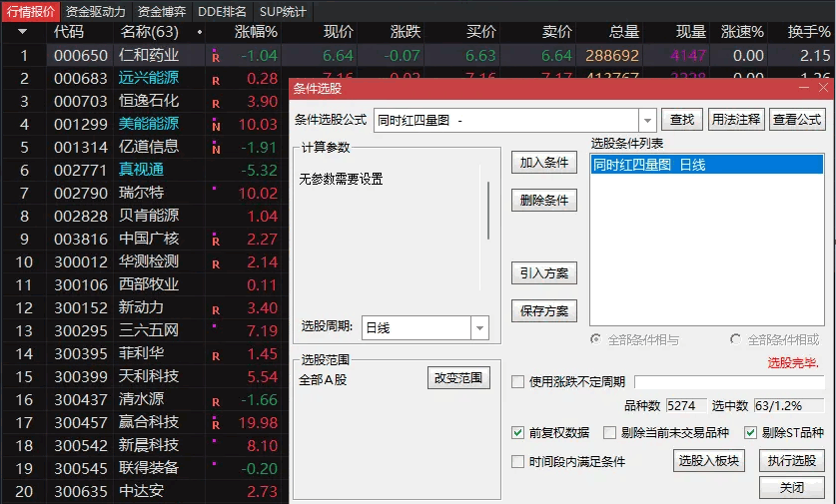The height and width of the screenshot is (504, 836).
Task: Click the 计算参数 panel scrollbar
Action: (x=488, y=211)
